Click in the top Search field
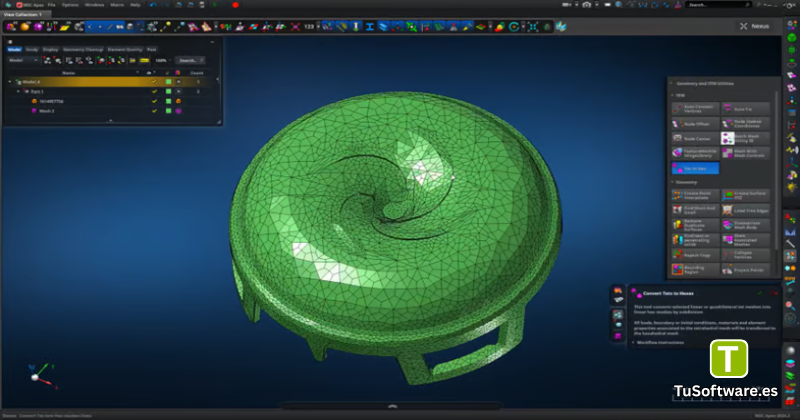Viewport: 800px width, 420px height. [x=718, y=5]
